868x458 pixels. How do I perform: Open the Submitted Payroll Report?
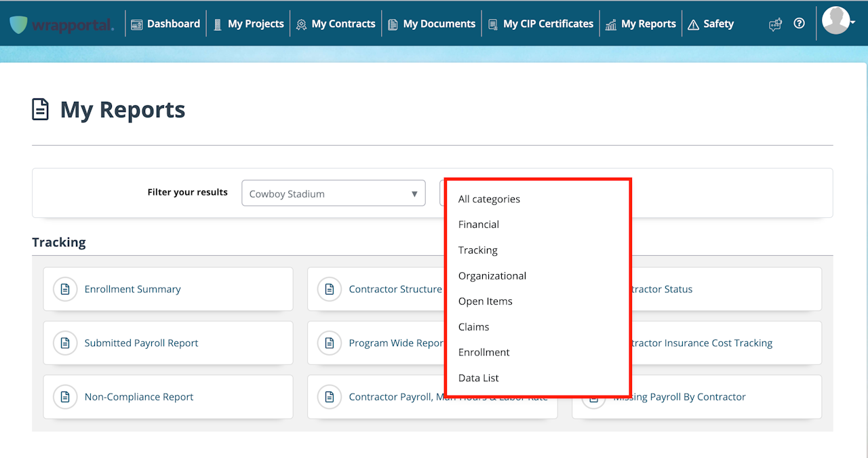click(x=168, y=343)
